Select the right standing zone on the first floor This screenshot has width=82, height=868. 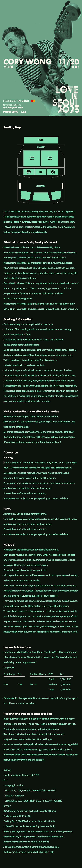tap(50, 158)
